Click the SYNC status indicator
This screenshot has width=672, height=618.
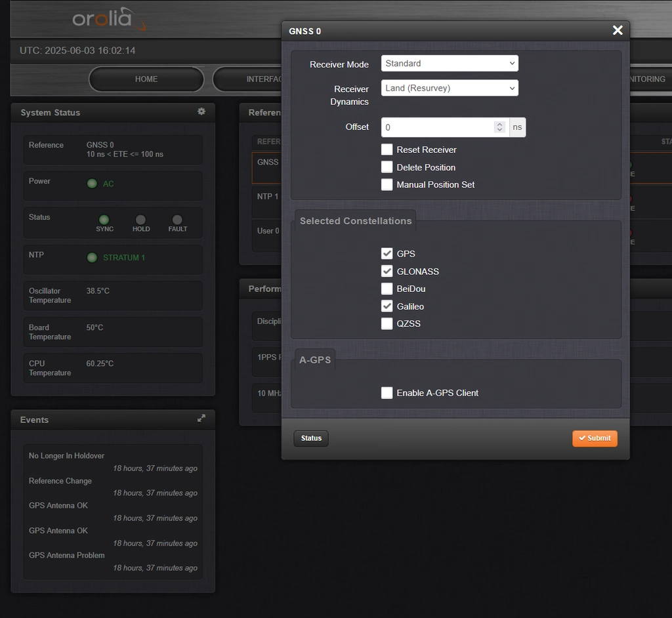(104, 220)
